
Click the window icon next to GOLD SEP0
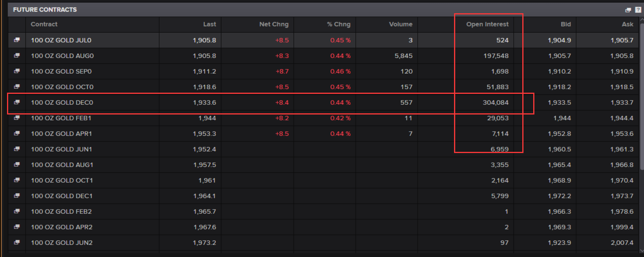(17, 71)
